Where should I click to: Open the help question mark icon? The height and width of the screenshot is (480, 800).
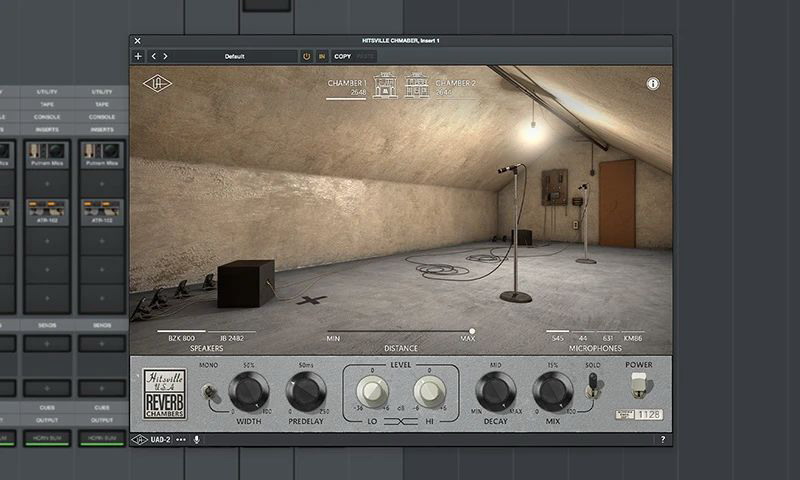pos(662,439)
